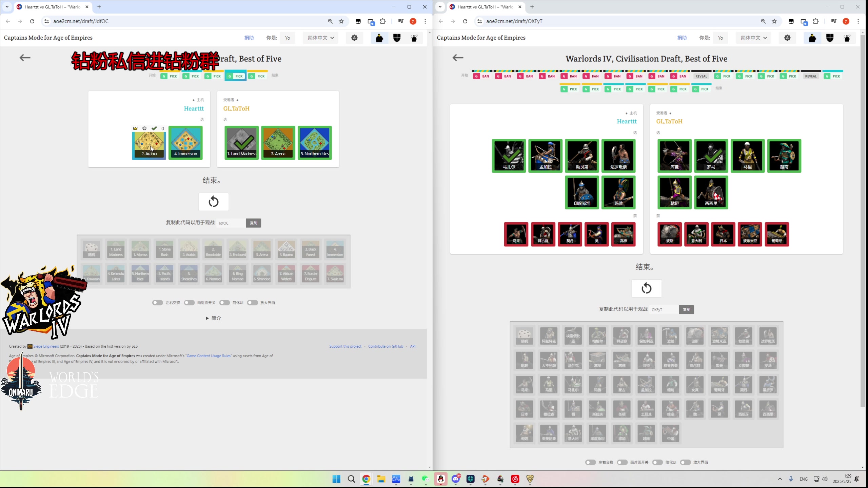
Task: Show hidden tray icons chevron
Action: (x=780, y=479)
